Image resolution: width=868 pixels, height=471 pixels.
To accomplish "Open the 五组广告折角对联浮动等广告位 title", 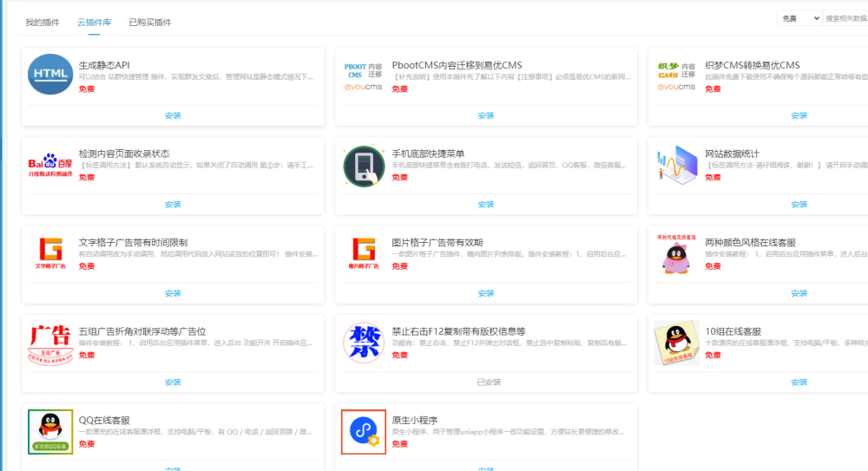I will pos(142,331).
